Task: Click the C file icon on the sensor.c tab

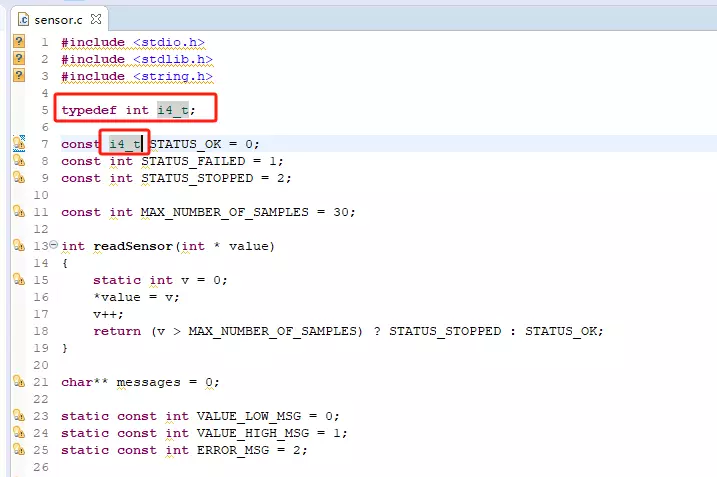Action: coord(22,19)
